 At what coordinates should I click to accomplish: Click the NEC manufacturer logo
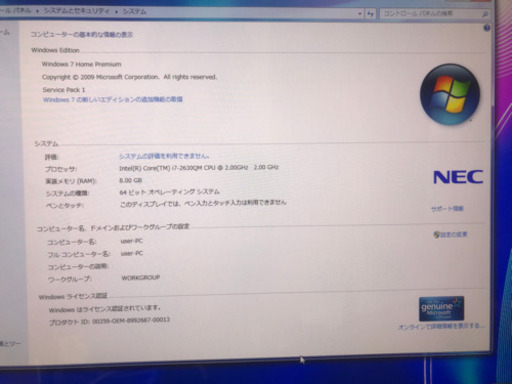coord(458,177)
